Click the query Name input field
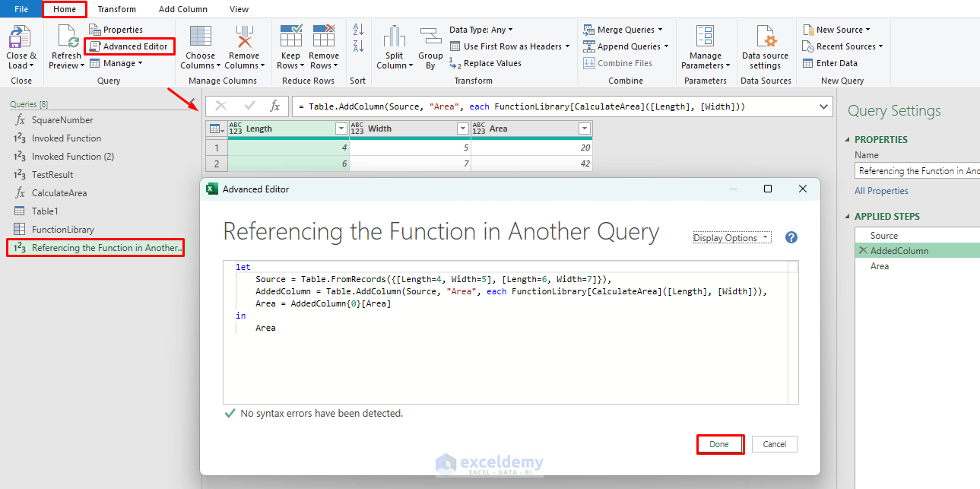This screenshot has width=980, height=489. point(917,171)
